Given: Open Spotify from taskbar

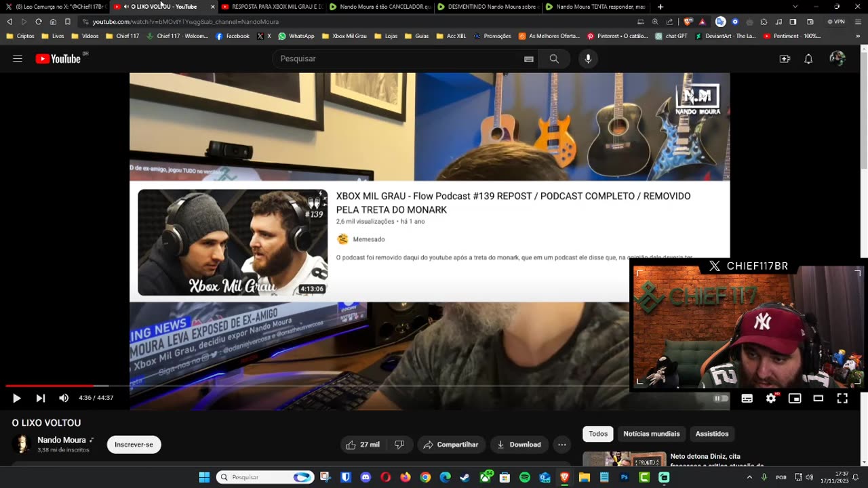Looking at the screenshot, I should pyautogui.click(x=525, y=477).
